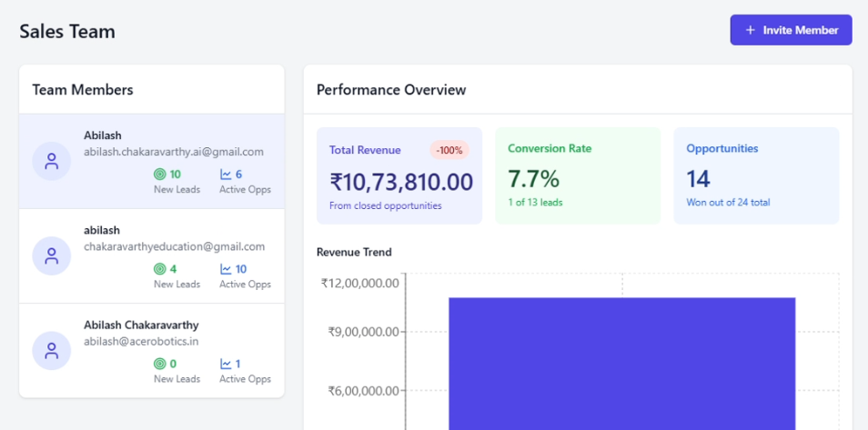
Task: Click 'From closed opportunities' caption
Action: click(385, 205)
